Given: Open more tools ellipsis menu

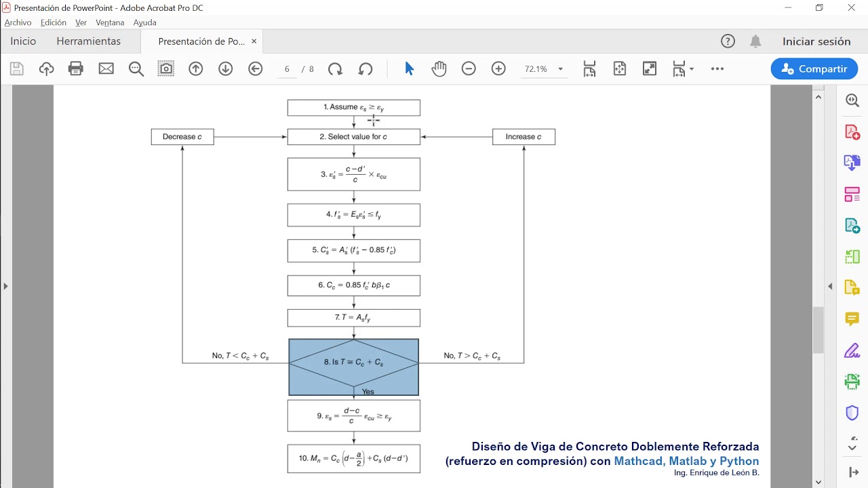Looking at the screenshot, I should [x=717, y=68].
